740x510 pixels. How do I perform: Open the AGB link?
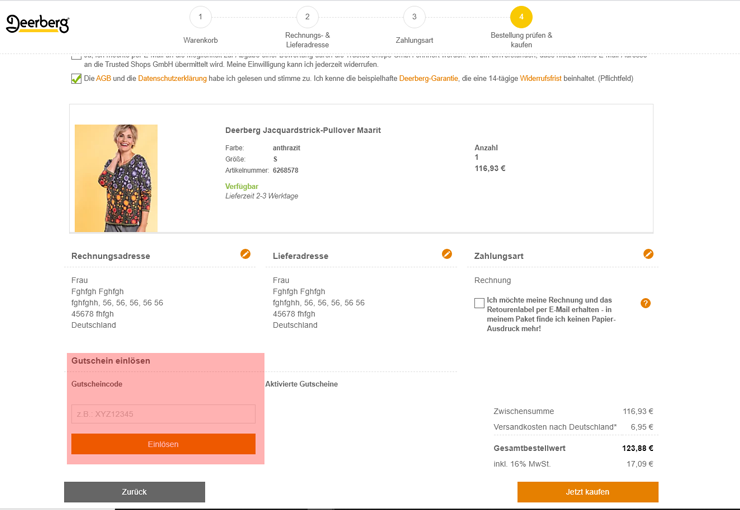click(x=103, y=78)
